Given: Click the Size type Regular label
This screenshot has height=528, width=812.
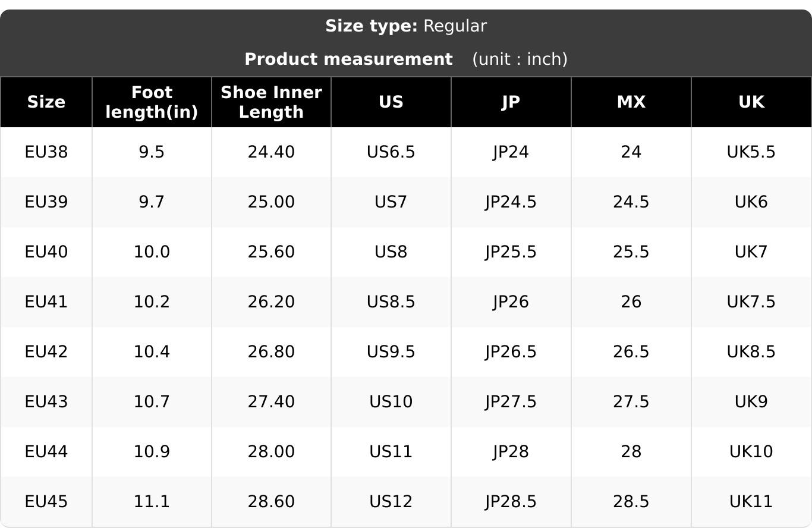Looking at the screenshot, I should (406, 26).
